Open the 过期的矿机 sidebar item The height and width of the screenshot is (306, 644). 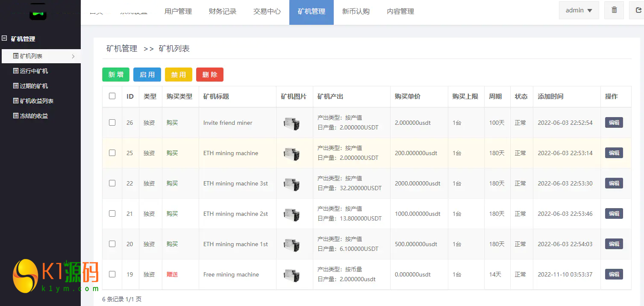point(34,86)
